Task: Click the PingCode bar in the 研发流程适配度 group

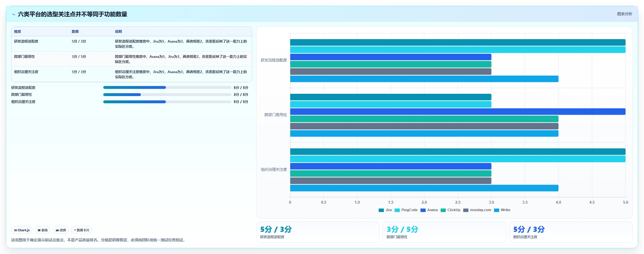Action: tap(458, 50)
